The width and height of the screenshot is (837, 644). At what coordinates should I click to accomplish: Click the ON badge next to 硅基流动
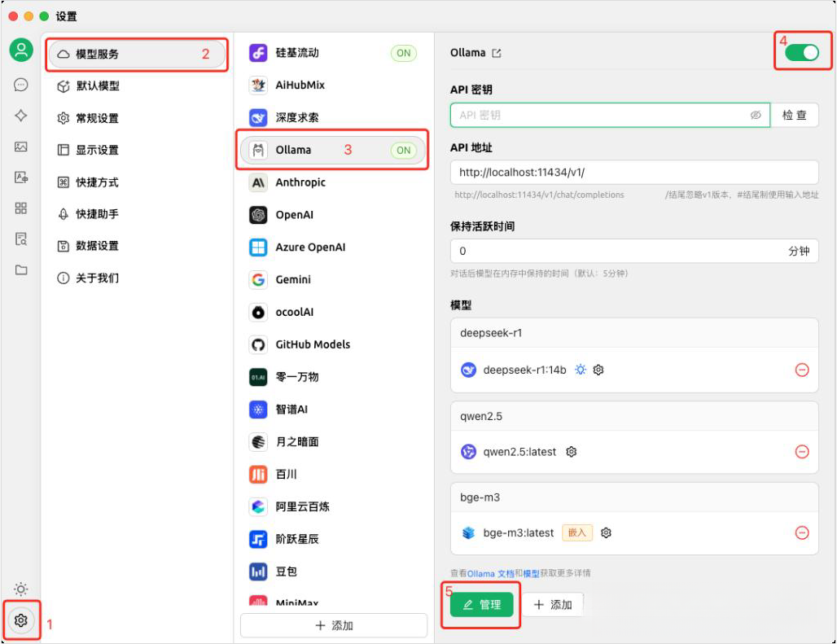(x=404, y=53)
